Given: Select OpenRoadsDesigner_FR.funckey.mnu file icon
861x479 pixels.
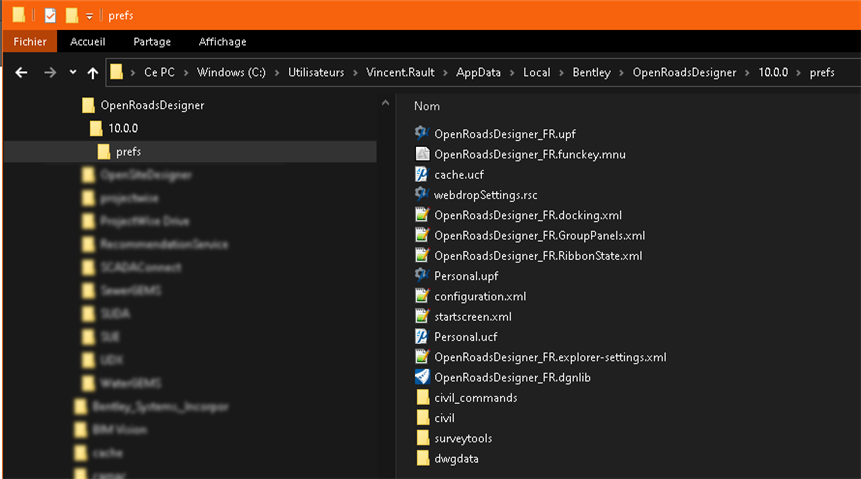Looking at the screenshot, I should [x=422, y=154].
